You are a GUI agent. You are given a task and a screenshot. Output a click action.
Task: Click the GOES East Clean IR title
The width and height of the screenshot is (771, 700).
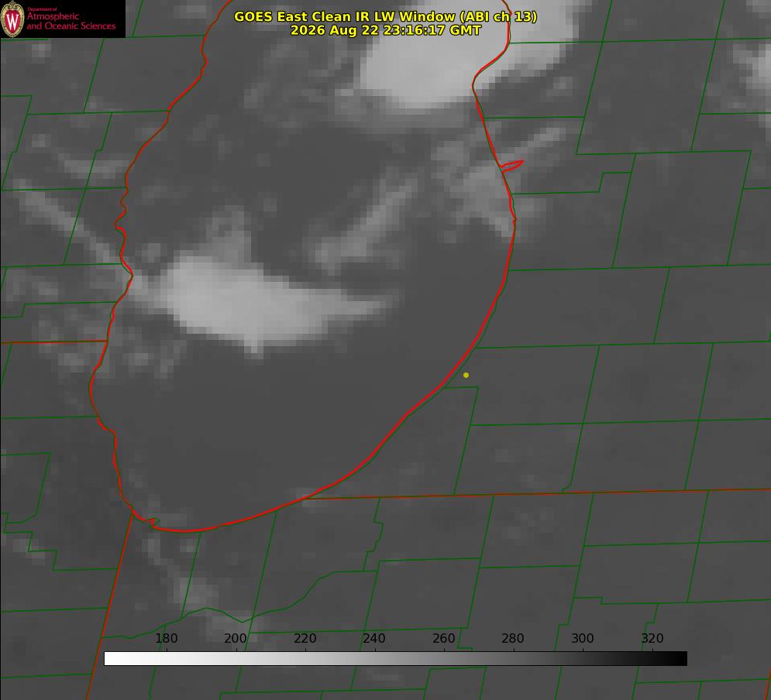[386, 16]
